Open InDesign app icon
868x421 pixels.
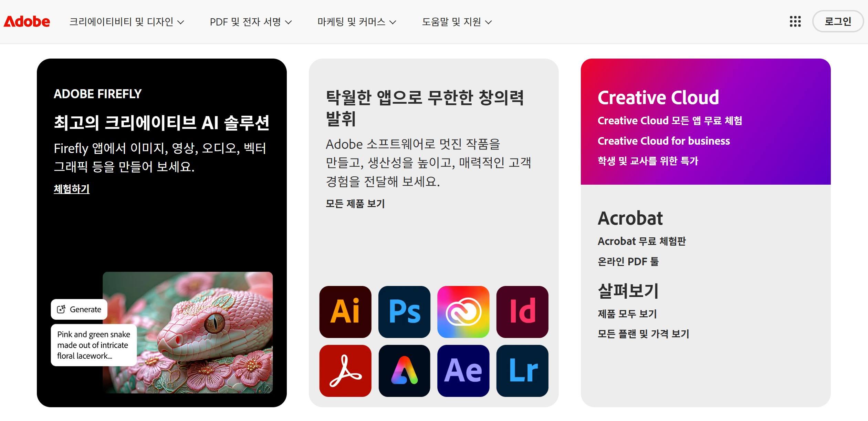[522, 311]
